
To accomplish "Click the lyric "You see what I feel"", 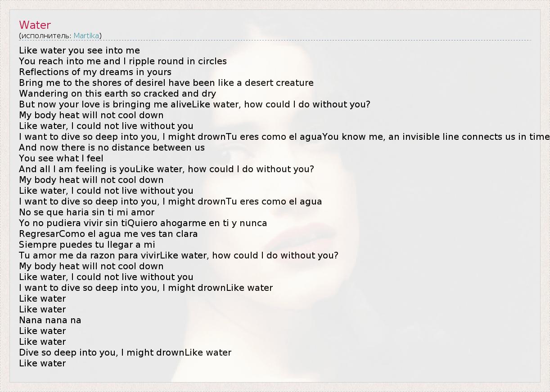I will (x=61, y=158).
